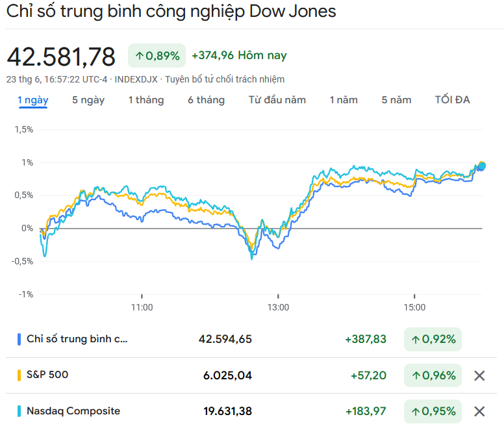Image resolution: width=504 pixels, height=428 pixels.
Task: Click the S&P 500 0,96% change badge
Action: (x=433, y=375)
